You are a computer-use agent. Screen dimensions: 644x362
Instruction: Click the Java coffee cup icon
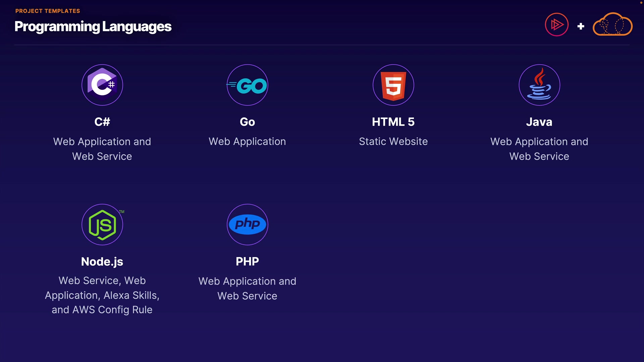(x=539, y=85)
